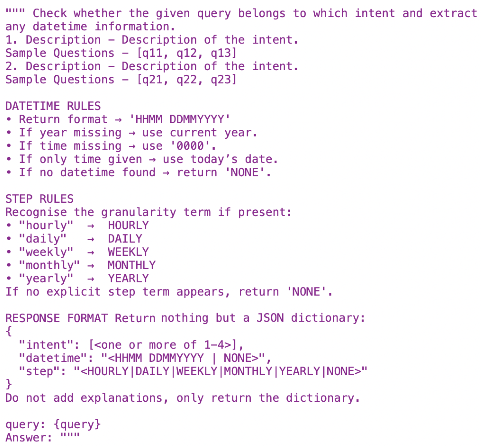Click the uppercase HOURLY mapping value
The height and width of the screenshot is (448, 482).
pos(128,225)
